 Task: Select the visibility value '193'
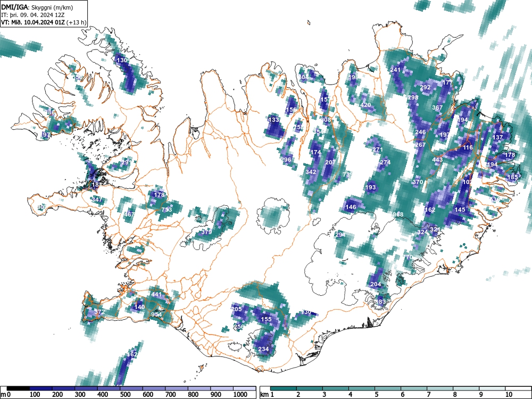pyautogui.click(x=371, y=187)
